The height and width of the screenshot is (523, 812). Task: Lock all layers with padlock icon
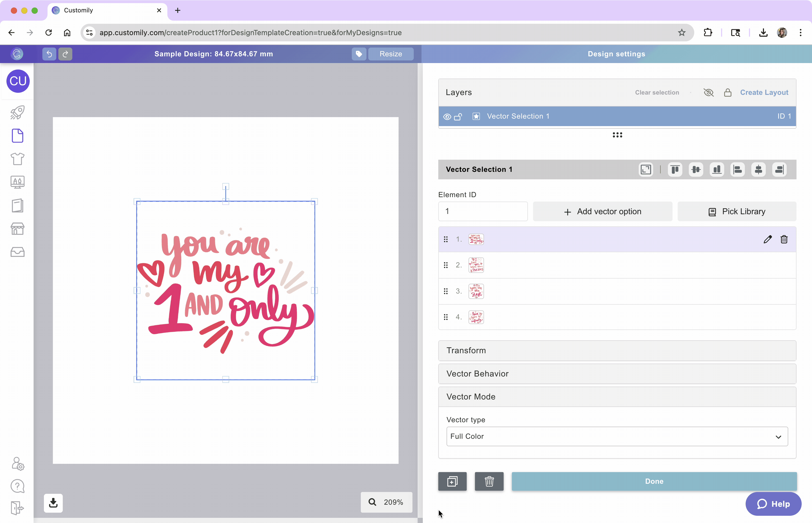tap(728, 92)
